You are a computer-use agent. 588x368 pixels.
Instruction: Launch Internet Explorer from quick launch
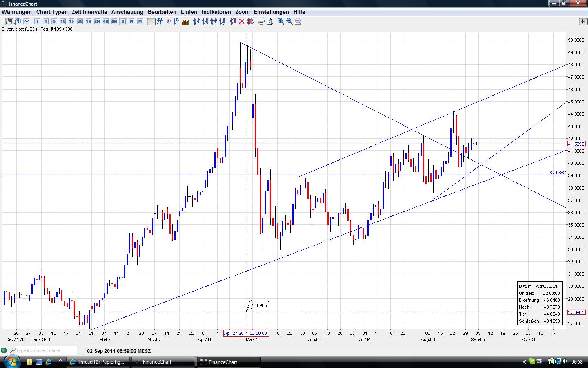(x=49, y=362)
